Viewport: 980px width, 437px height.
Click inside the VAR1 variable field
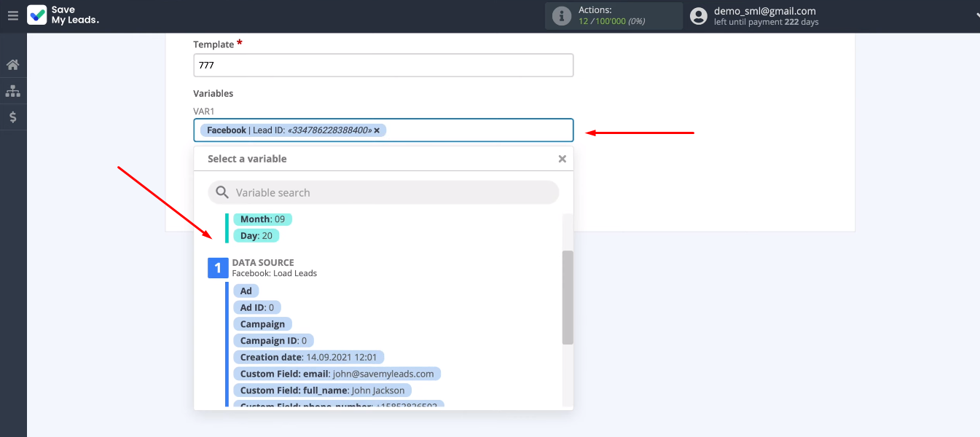[x=383, y=130]
